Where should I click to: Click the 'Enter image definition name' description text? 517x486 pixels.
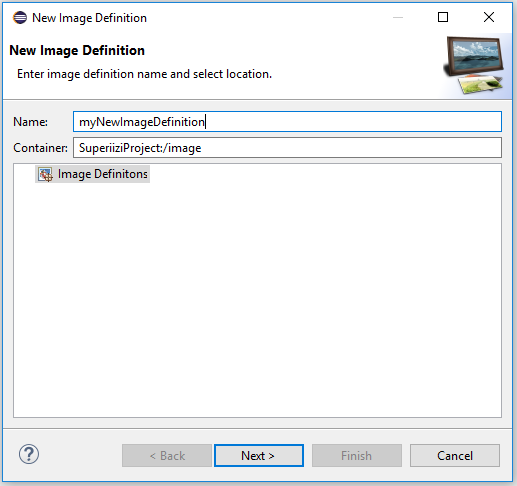(x=144, y=74)
